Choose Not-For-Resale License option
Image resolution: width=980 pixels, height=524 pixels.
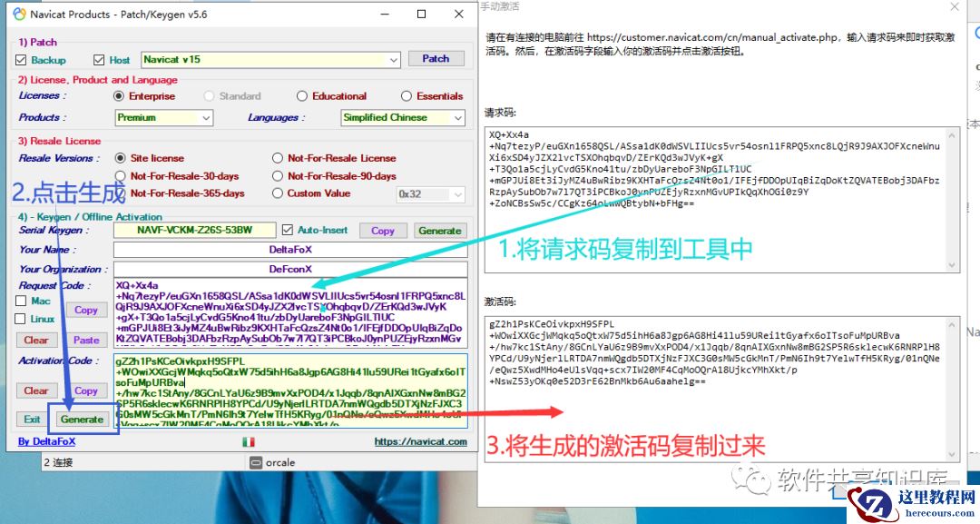278,158
